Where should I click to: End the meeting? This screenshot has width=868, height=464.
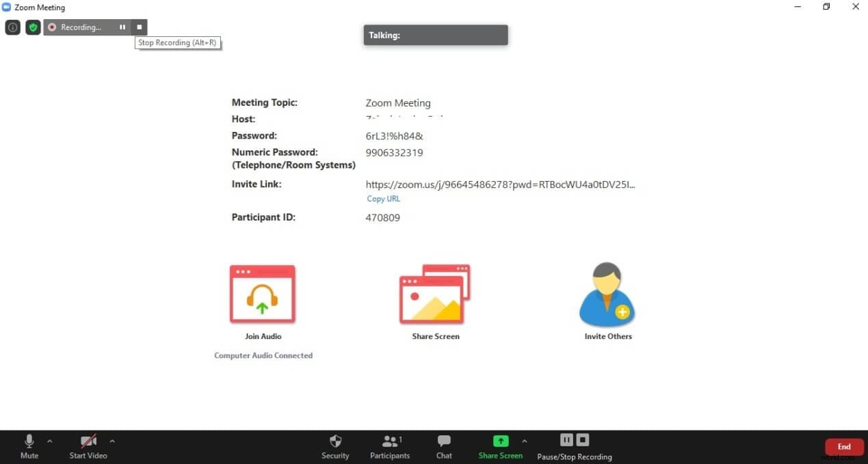[x=843, y=446]
